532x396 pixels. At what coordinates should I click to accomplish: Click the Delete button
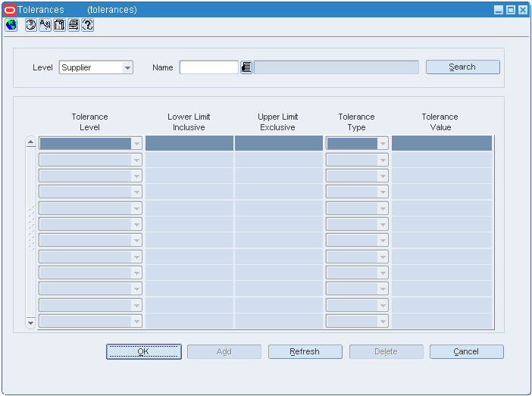point(386,351)
